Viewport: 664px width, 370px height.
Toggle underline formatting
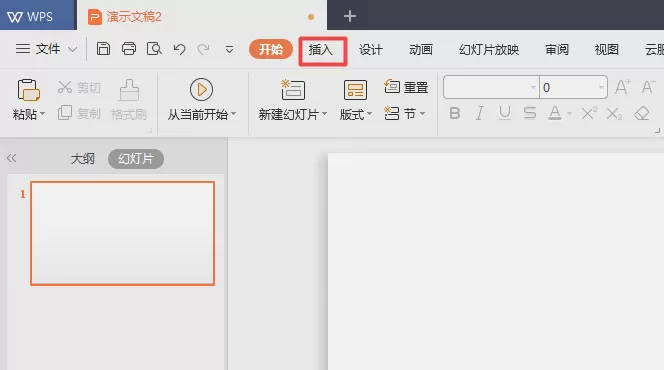tap(504, 113)
